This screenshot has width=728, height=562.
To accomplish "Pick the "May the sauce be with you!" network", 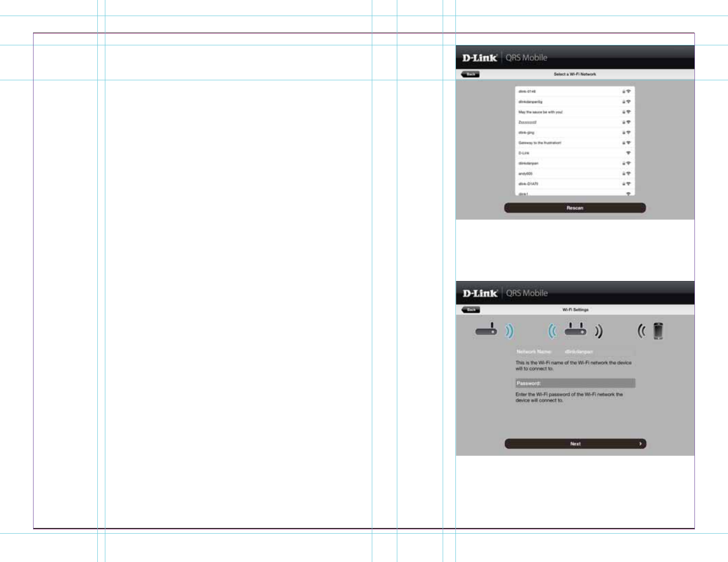I will [575, 112].
